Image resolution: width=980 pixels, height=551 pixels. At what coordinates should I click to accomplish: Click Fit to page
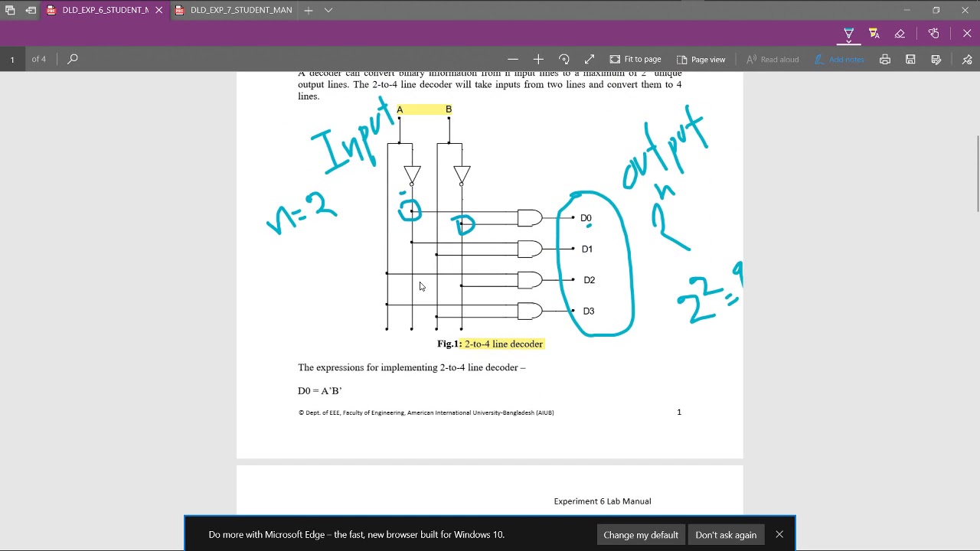[635, 59]
